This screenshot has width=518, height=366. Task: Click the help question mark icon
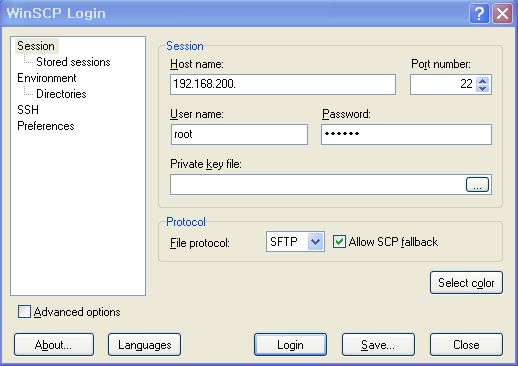(x=479, y=14)
